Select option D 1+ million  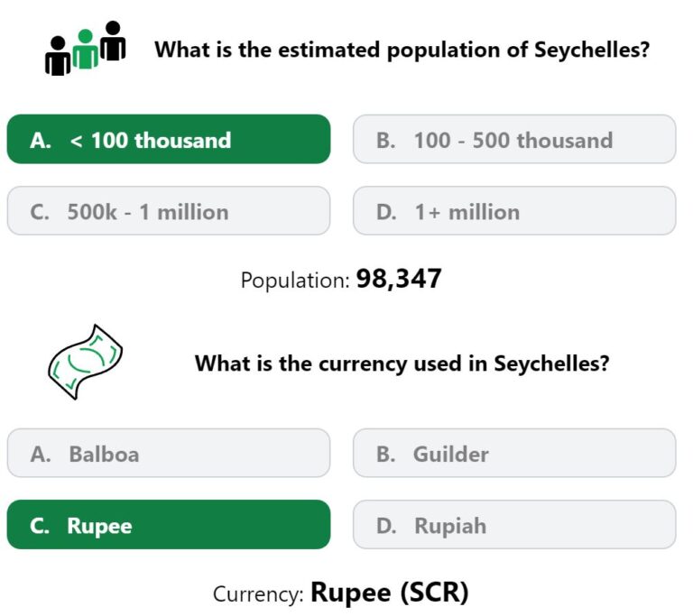tap(514, 211)
